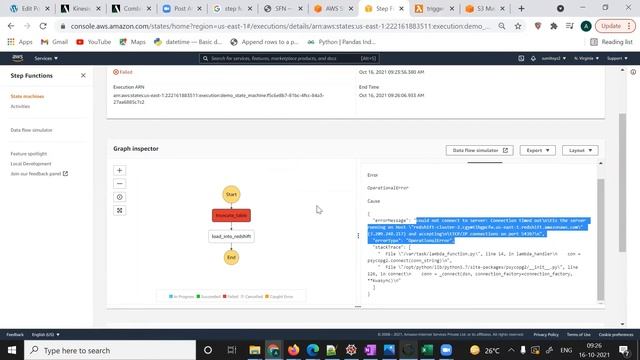Open Windows Start menu

coord(11,350)
